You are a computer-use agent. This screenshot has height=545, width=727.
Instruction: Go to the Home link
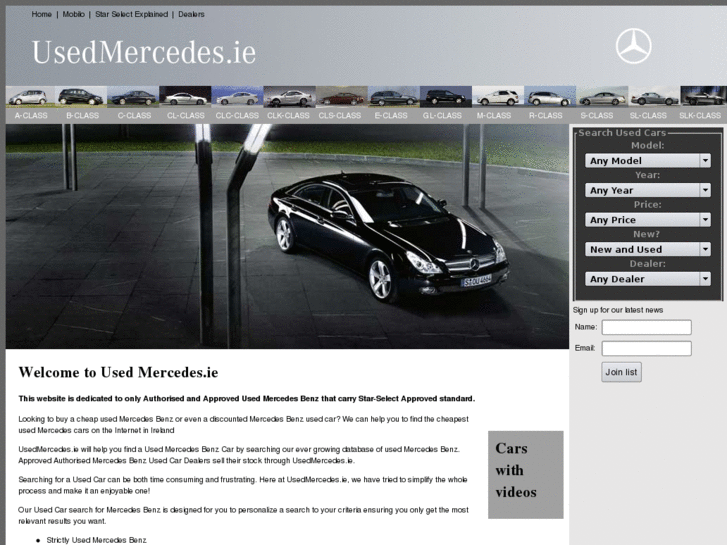[x=41, y=14]
